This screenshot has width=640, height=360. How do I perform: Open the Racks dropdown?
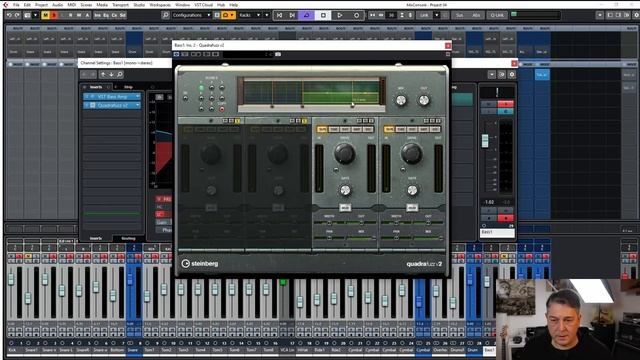[x=249, y=15]
